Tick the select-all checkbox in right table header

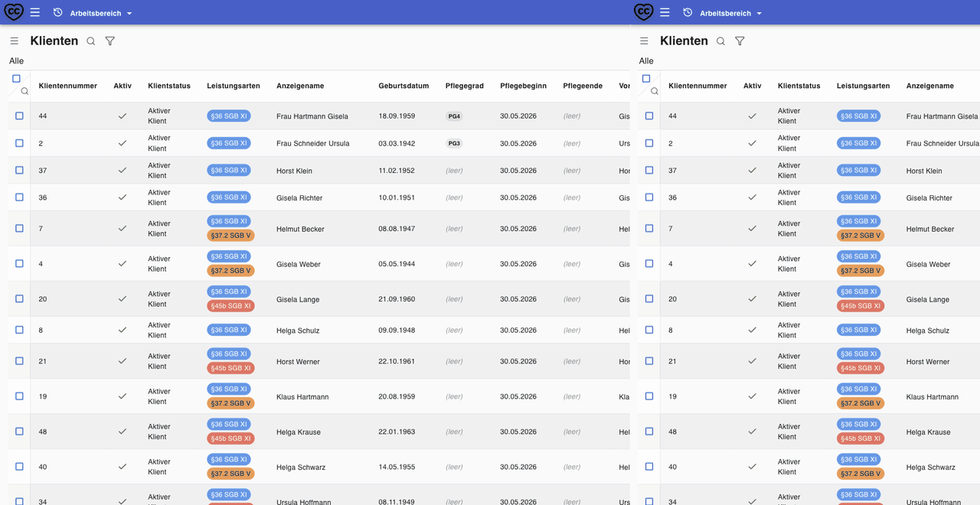pos(646,79)
